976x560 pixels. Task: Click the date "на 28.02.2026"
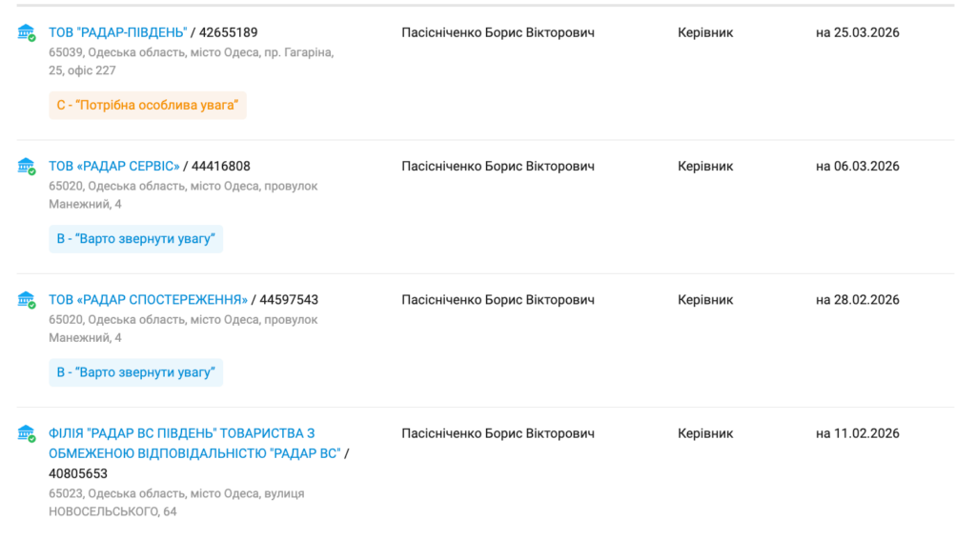857,299
